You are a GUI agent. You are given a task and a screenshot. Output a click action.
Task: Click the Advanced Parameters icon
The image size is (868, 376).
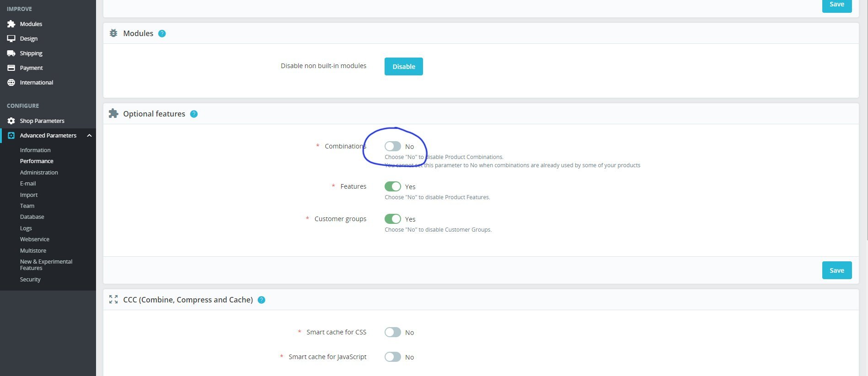[x=11, y=135]
